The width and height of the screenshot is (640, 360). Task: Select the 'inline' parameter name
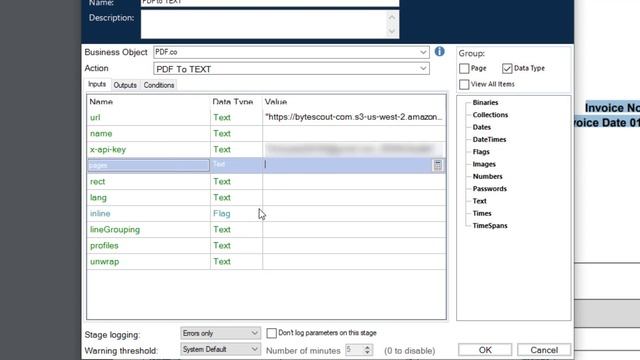tap(100, 213)
